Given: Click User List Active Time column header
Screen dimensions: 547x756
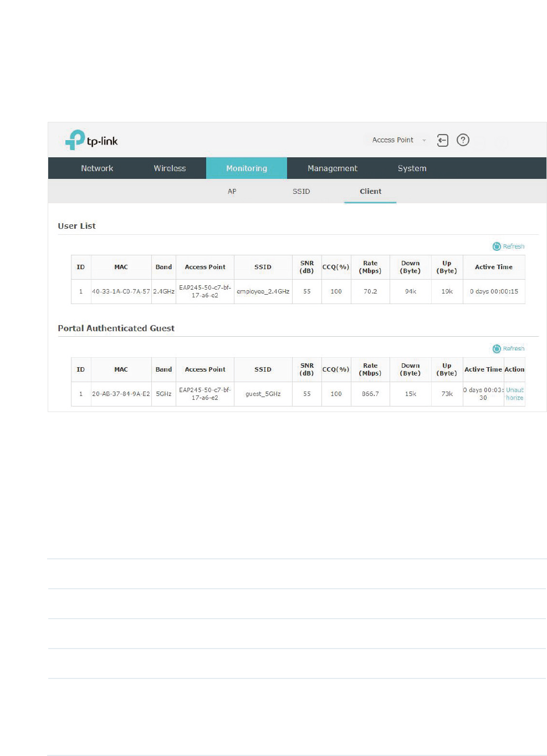Looking at the screenshot, I should (494, 267).
